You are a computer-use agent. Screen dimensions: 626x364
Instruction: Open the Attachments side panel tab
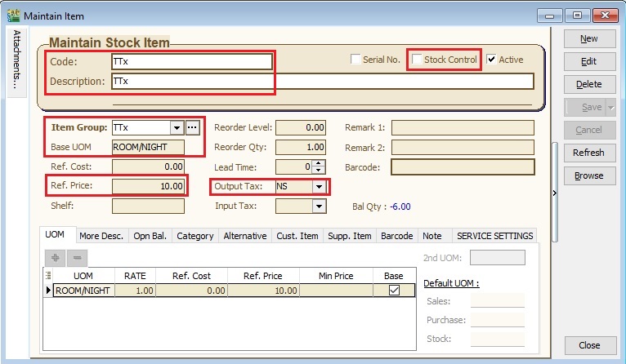[x=16, y=59]
